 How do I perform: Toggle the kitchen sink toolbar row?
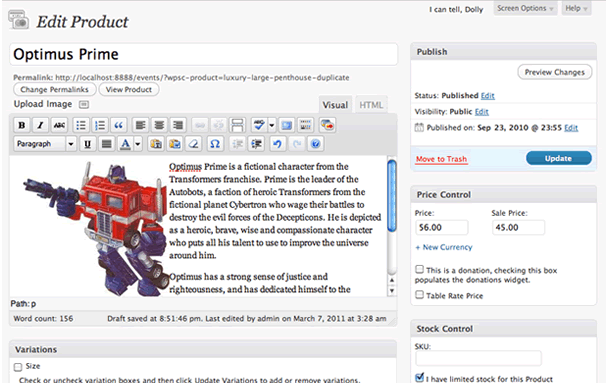pyautogui.click(x=306, y=125)
